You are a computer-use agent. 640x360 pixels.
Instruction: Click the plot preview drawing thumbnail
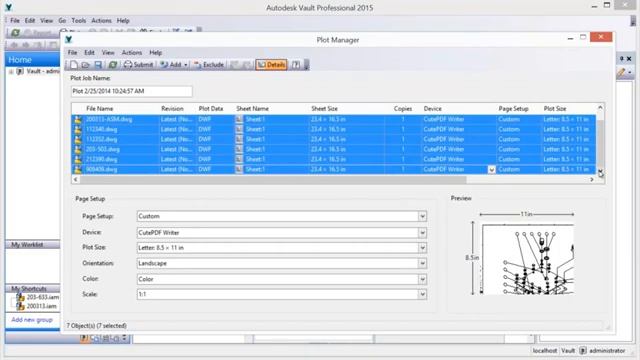point(528,259)
